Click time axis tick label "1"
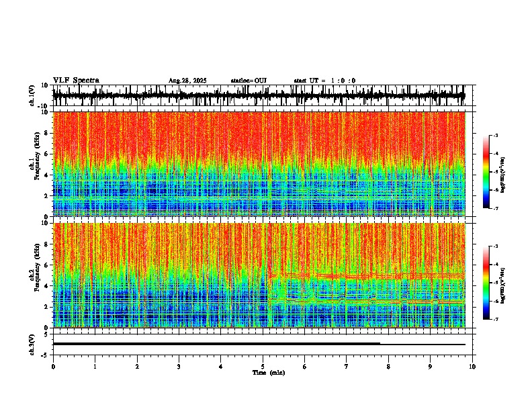The image size is (532, 411). (95, 367)
